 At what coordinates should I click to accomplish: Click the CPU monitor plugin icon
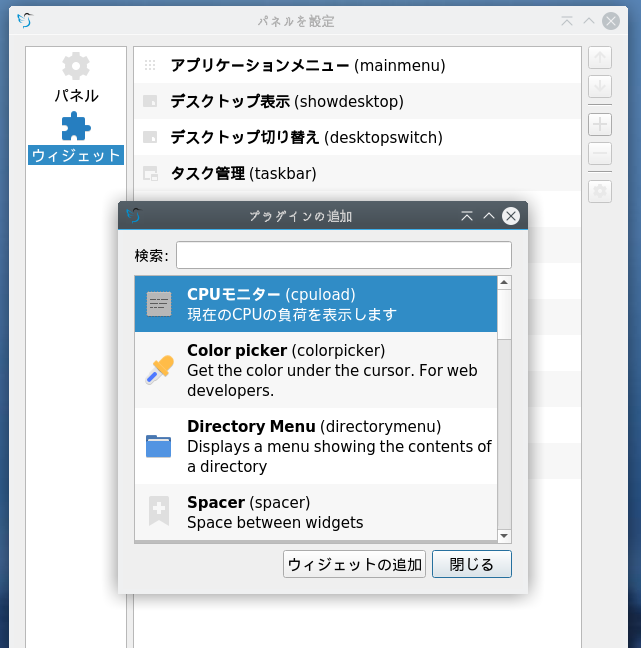point(159,304)
